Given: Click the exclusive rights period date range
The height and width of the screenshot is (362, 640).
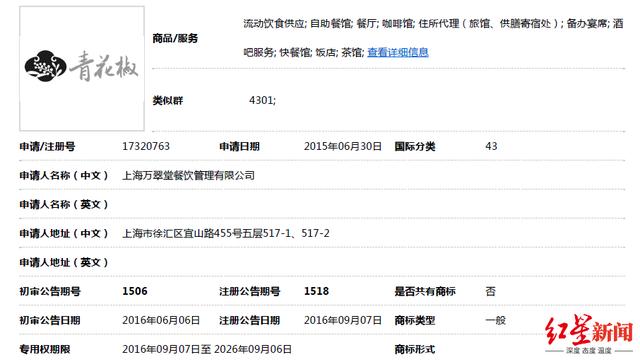Looking at the screenshot, I should (207, 349).
